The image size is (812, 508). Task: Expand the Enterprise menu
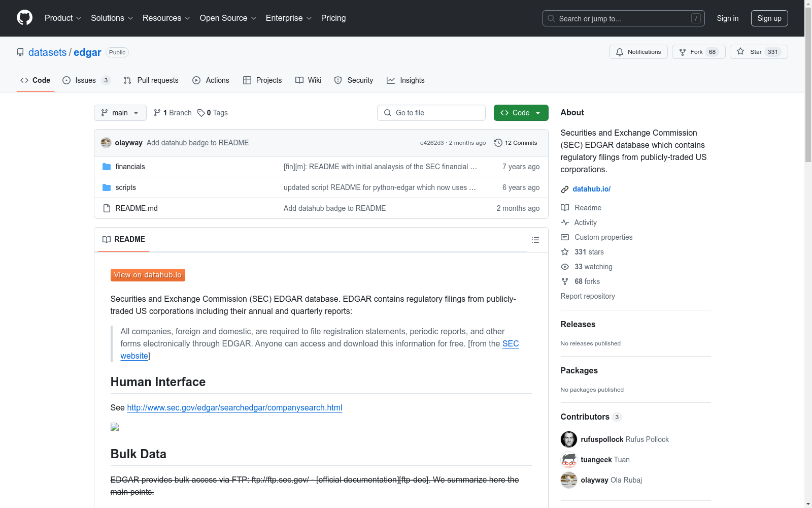click(289, 18)
